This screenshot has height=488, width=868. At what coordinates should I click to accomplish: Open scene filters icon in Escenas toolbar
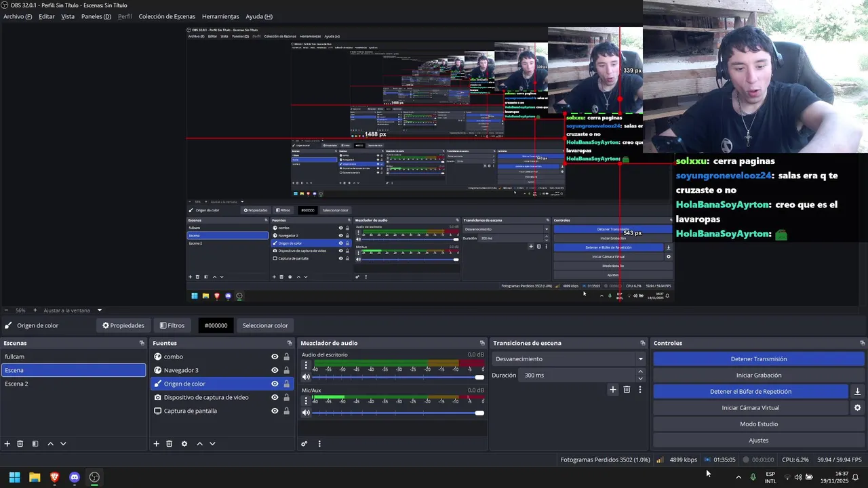tap(35, 444)
